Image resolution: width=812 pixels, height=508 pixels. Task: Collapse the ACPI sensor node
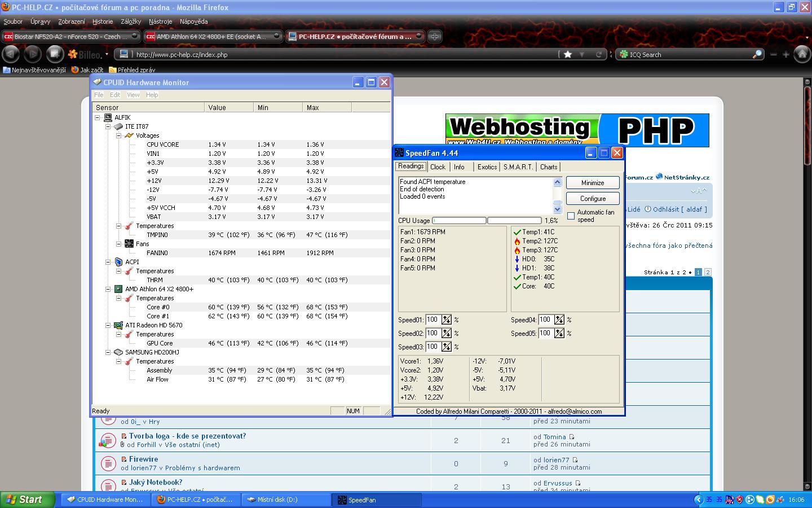coord(108,262)
